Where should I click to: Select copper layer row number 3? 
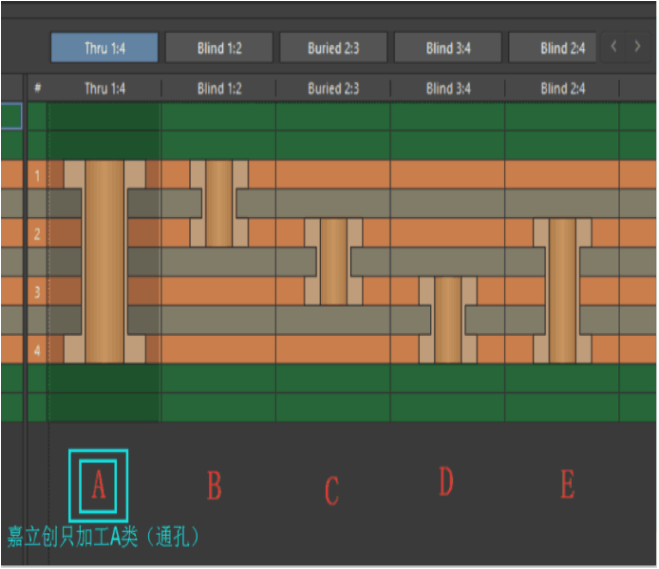[x=37, y=291]
